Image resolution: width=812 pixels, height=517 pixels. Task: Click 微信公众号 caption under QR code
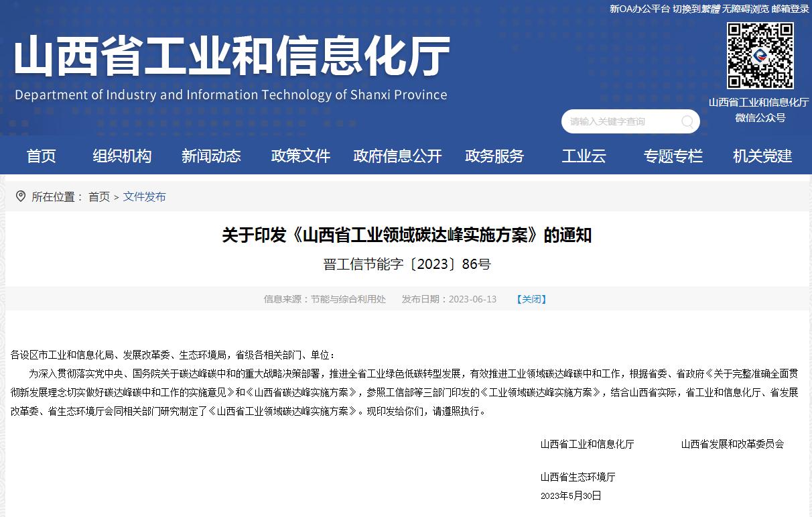pyautogui.click(x=760, y=117)
